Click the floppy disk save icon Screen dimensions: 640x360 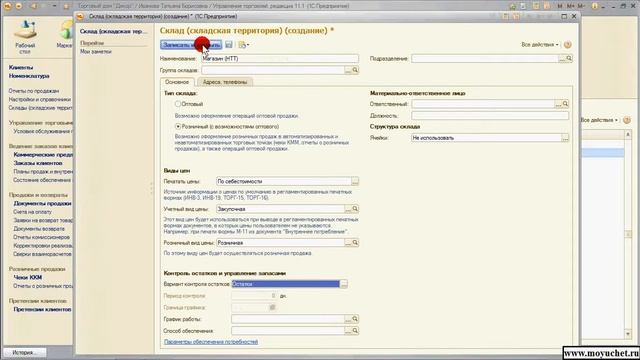229,45
